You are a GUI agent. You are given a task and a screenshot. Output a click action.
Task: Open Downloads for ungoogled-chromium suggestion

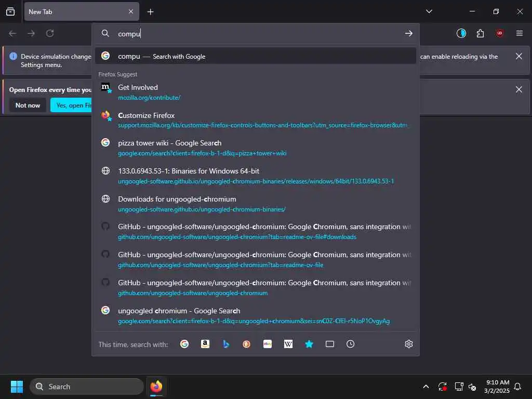[x=256, y=204]
